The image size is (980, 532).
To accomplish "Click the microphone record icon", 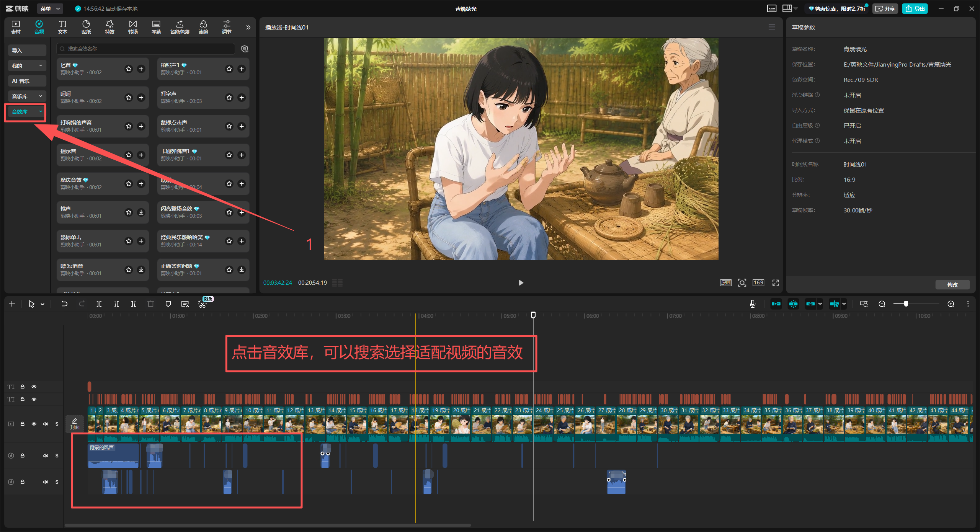I will pyautogui.click(x=753, y=304).
